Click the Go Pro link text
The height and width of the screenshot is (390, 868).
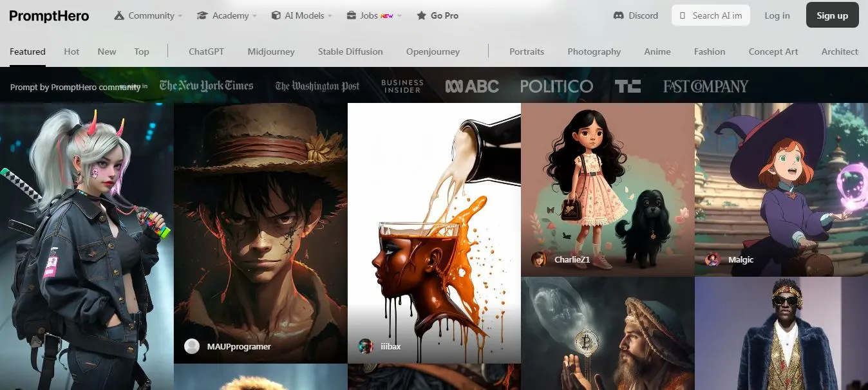click(444, 15)
